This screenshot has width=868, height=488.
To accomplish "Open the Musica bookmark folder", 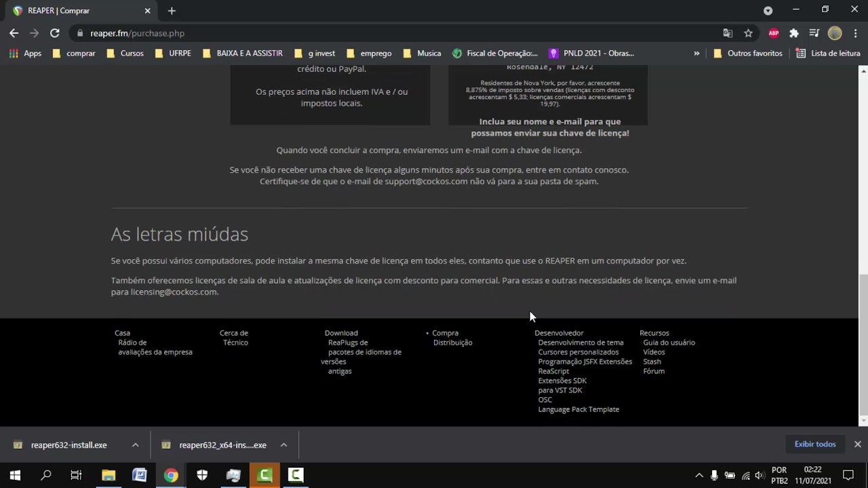I will pyautogui.click(x=422, y=53).
